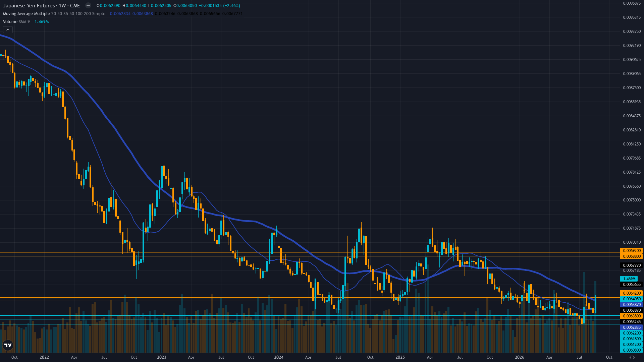Viewport: 644px width, 362px height.
Task: Click the 2022 label on time axis
Action: pyautogui.click(x=44, y=357)
